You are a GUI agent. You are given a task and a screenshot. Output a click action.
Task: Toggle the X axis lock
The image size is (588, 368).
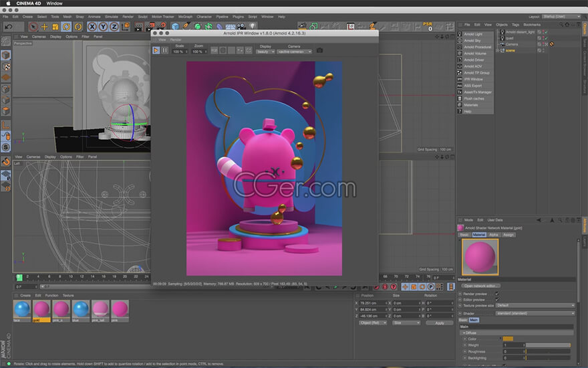click(x=92, y=27)
